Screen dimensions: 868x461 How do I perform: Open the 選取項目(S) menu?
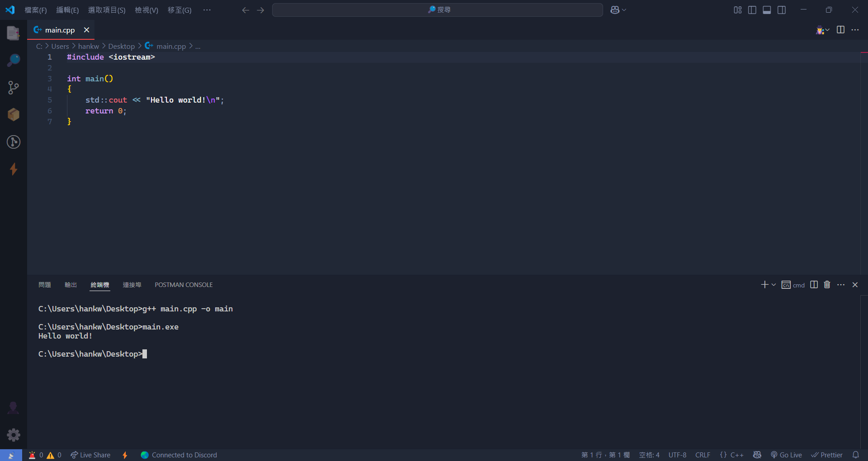coord(107,10)
